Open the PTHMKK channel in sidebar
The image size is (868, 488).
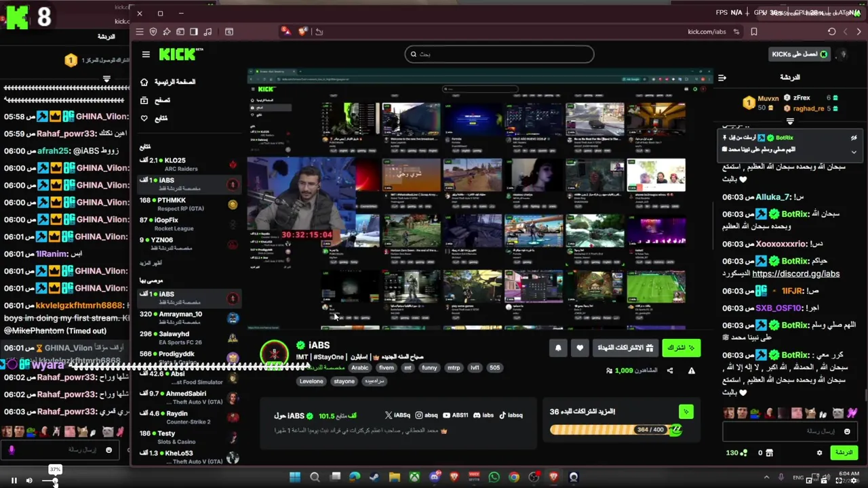point(189,204)
